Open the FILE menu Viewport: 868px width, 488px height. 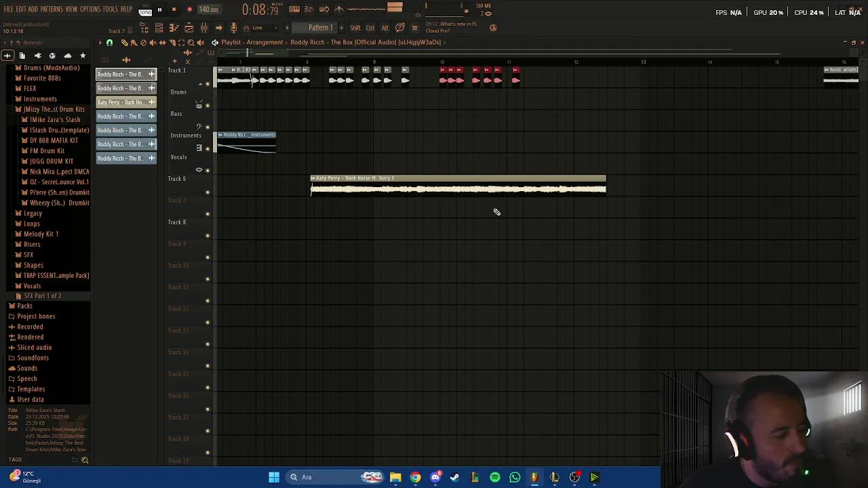pyautogui.click(x=8, y=9)
